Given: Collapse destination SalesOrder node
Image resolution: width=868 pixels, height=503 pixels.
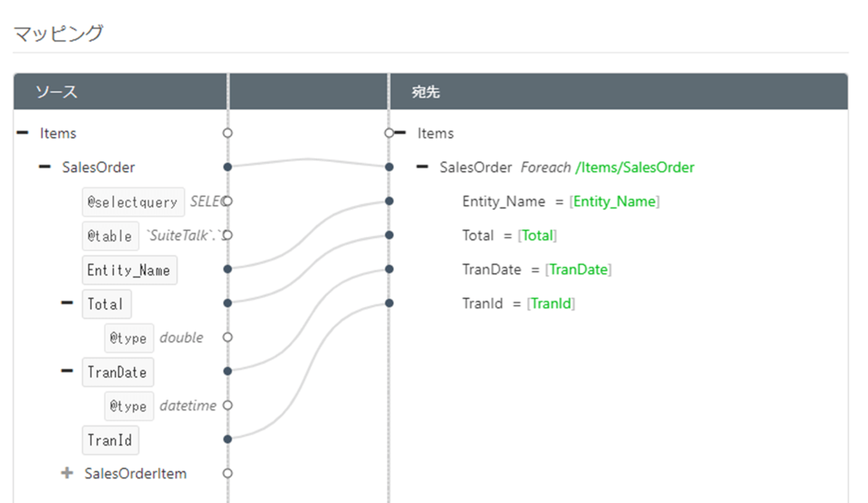Looking at the screenshot, I should click(x=422, y=167).
